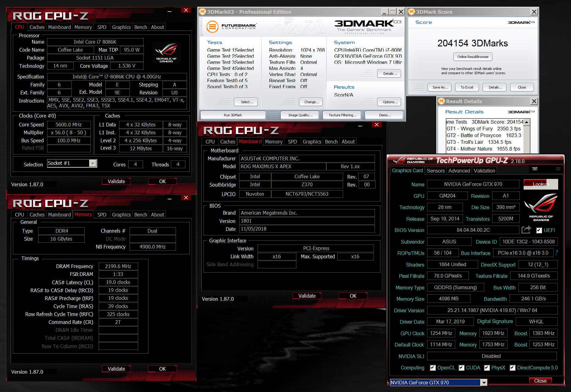Image resolution: width=571 pixels, height=392 pixels.
Task: Toggle the UEFI checkbox in GPU-Z
Action: click(x=539, y=230)
